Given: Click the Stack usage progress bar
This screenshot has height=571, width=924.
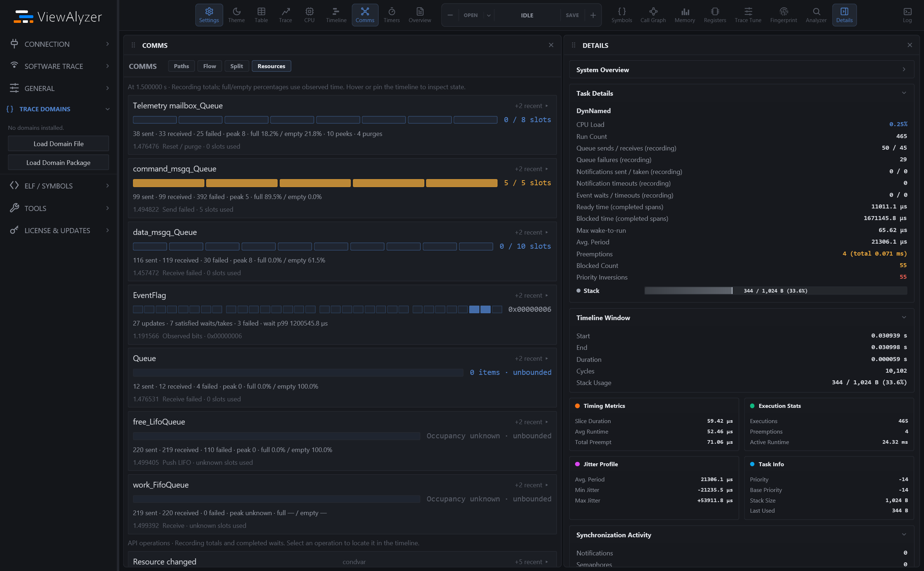Looking at the screenshot, I should tap(776, 291).
